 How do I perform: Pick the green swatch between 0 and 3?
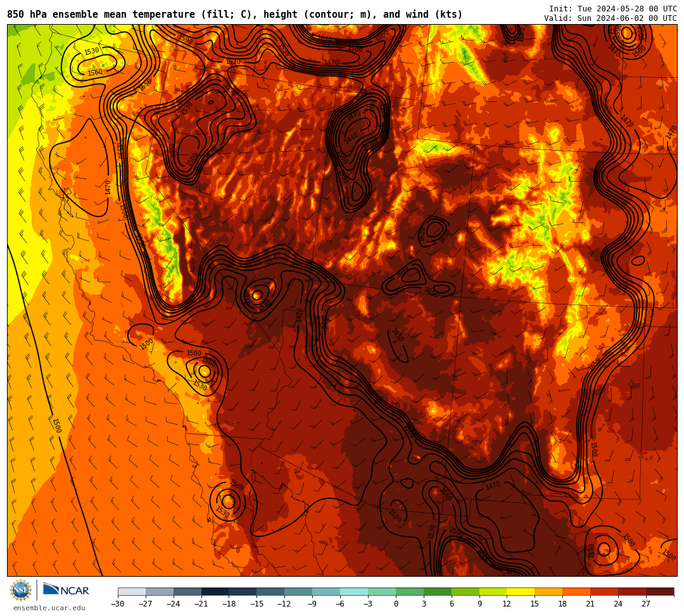(410, 591)
